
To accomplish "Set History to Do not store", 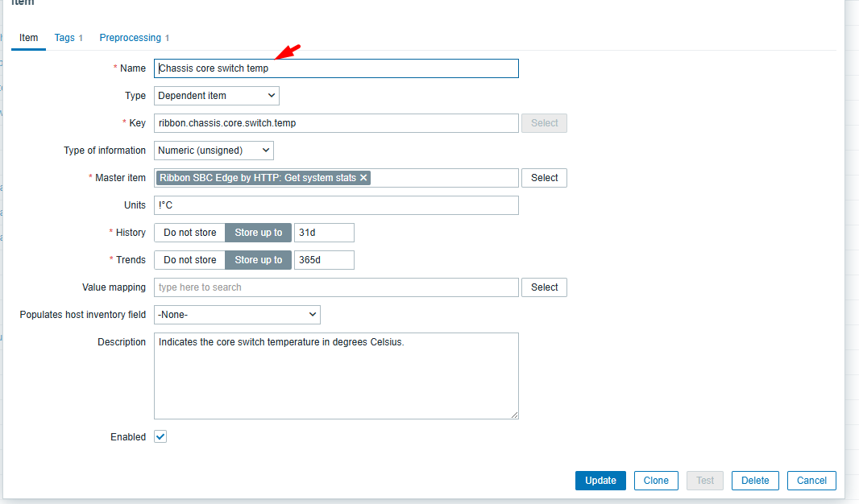I will coord(189,233).
